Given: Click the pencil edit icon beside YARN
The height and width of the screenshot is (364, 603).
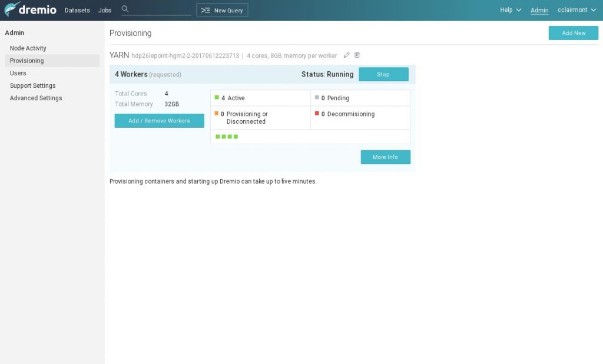Looking at the screenshot, I should pyautogui.click(x=346, y=55).
